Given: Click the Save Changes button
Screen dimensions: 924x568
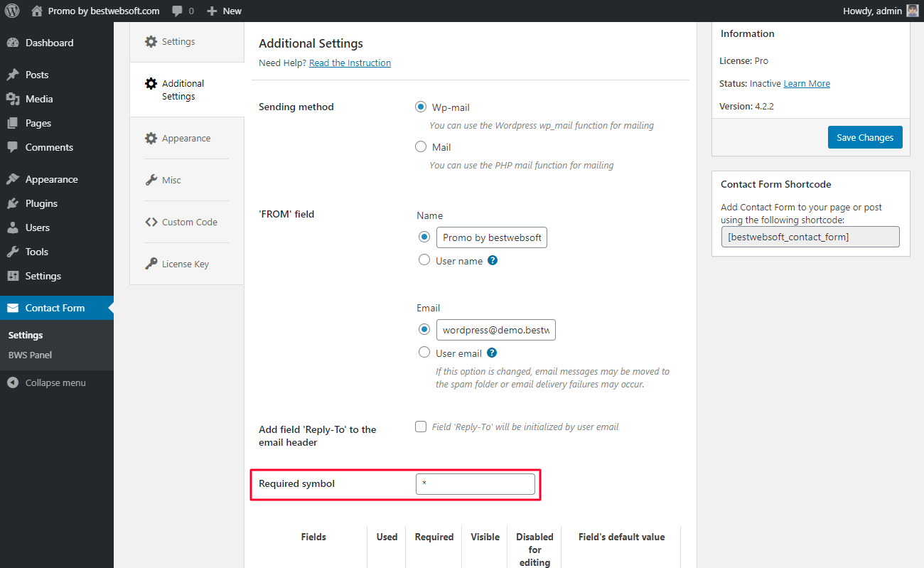Looking at the screenshot, I should (x=865, y=137).
